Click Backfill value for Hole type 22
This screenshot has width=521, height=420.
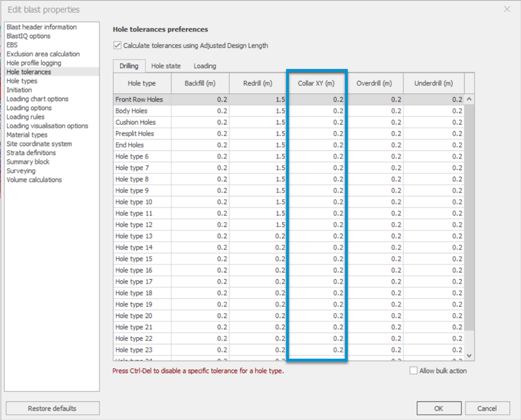[x=200, y=338]
